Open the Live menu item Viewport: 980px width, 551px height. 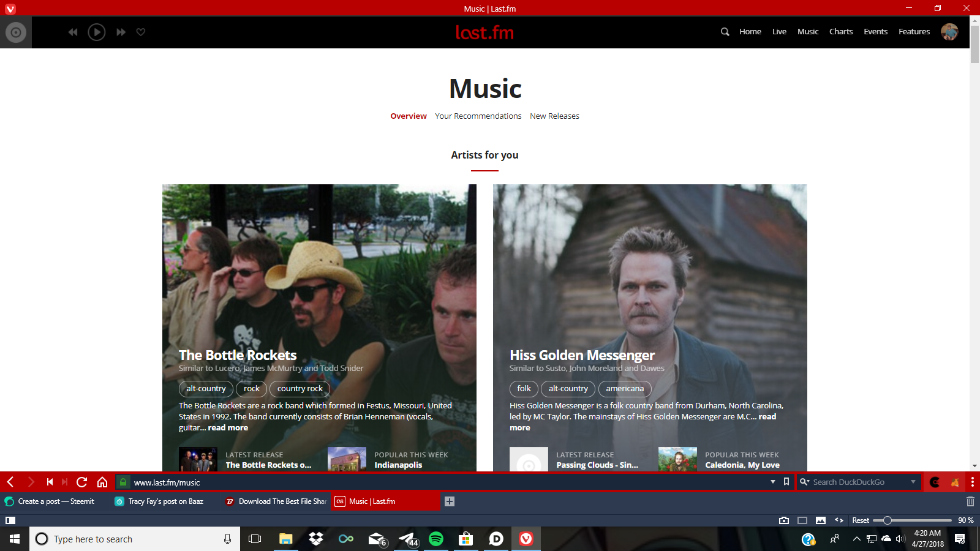tap(779, 32)
